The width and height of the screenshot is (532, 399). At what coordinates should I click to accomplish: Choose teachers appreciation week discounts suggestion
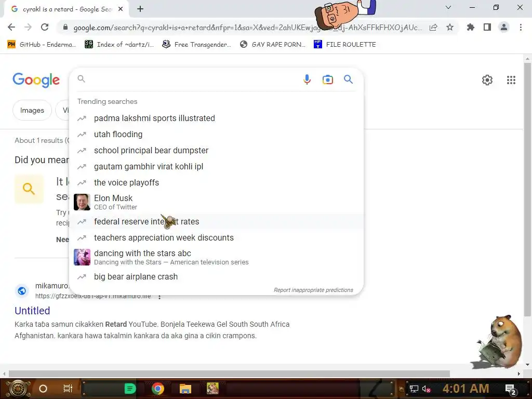[216, 237]
